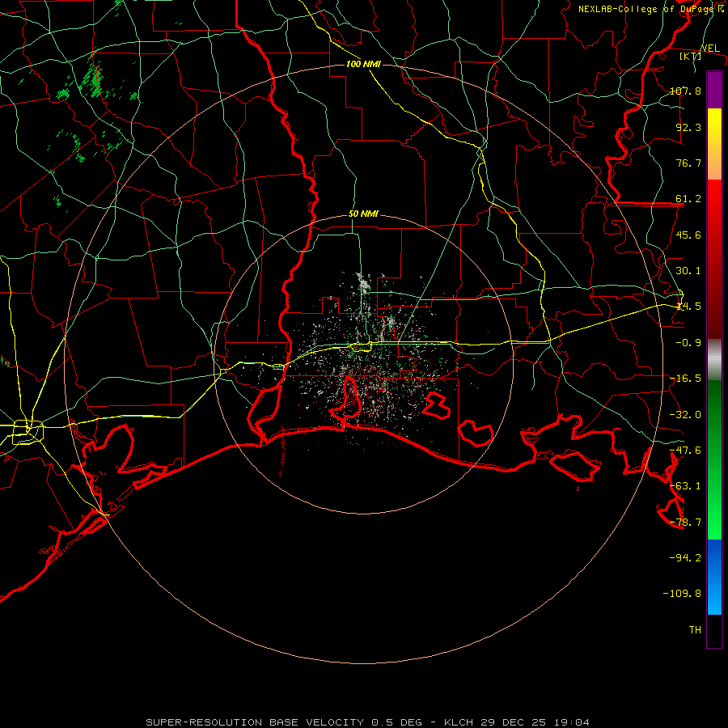The width and height of the screenshot is (728, 728).
Task: Click the TH threshold label
Action: click(x=695, y=629)
